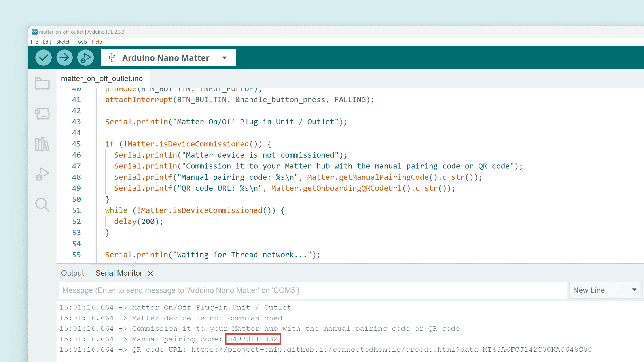The width and height of the screenshot is (644, 362).
Task: Click the Upload sketch arrow icon
Action: click(64, 57)
